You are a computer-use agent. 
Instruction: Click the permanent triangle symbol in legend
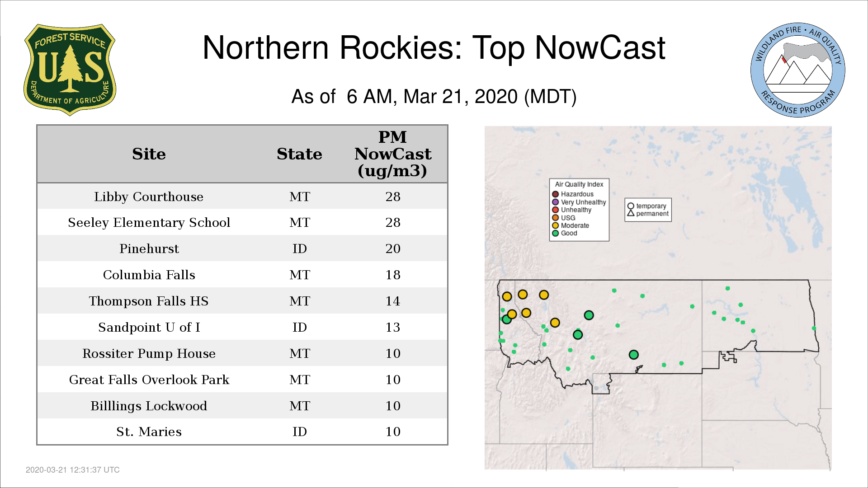click(x=631, y=213)
